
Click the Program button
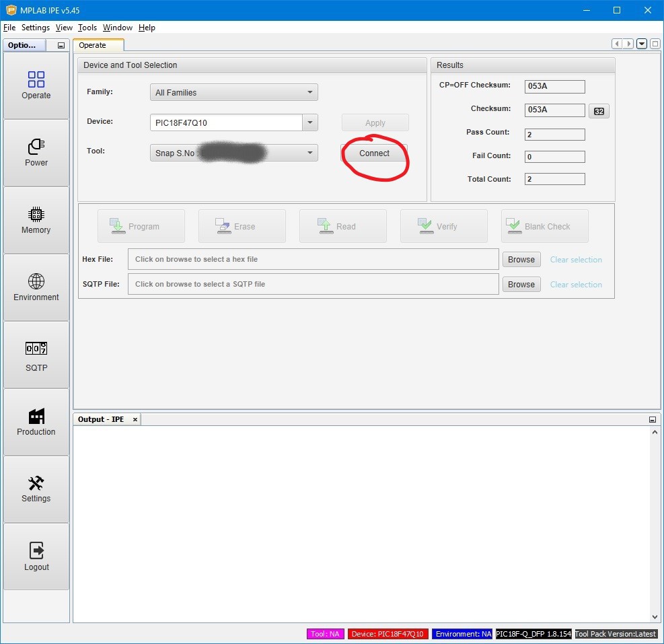[x=141, y=226]
